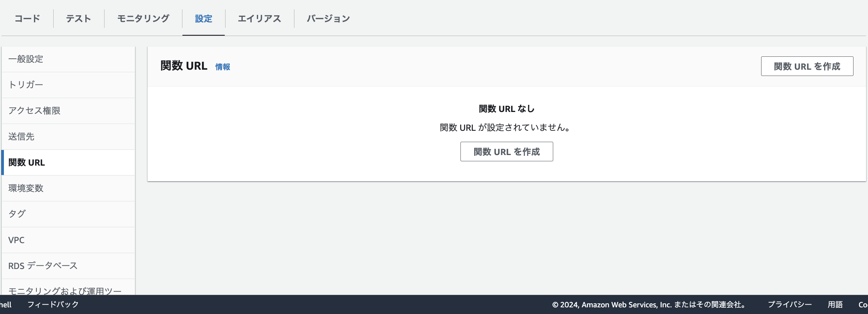The image size is (868, 314).
Task: Click プライバシー link in the footer
Action: [x=790, y=304]
